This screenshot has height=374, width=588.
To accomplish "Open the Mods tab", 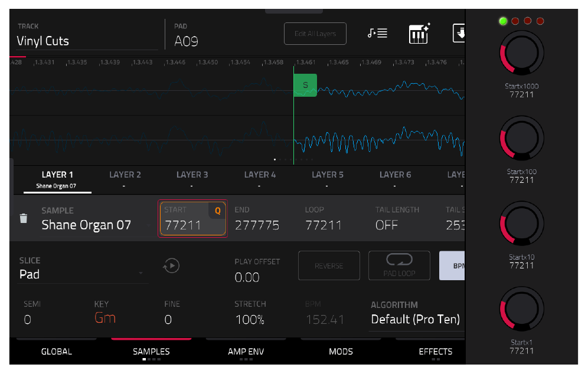I will 341,351.
